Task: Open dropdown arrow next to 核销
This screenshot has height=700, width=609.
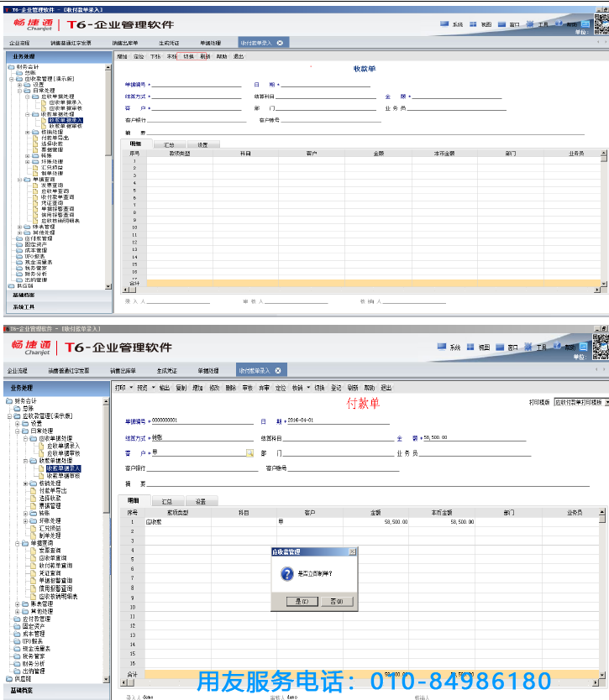Action: pyautogui.click(x=308, y=387)
